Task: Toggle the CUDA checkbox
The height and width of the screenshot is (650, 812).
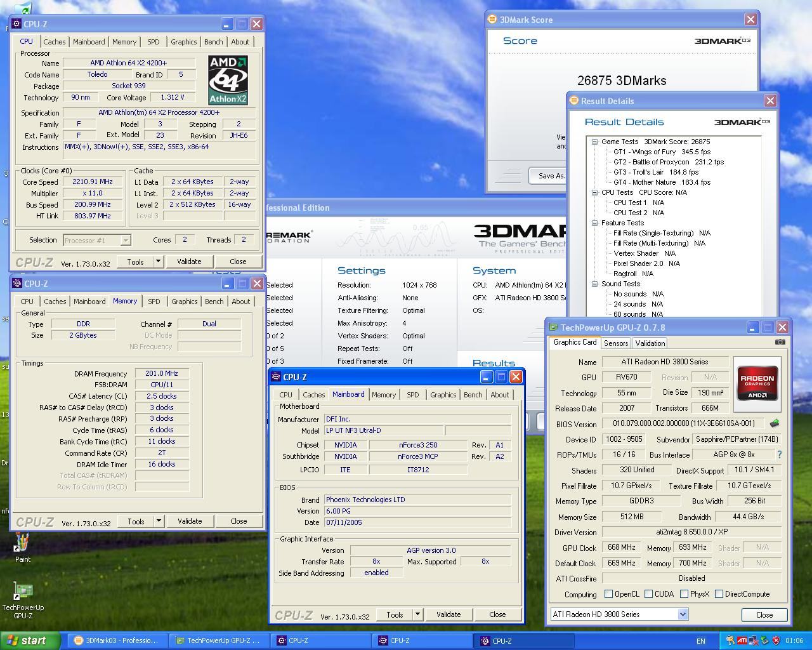Action: click(x=648, y=594)
